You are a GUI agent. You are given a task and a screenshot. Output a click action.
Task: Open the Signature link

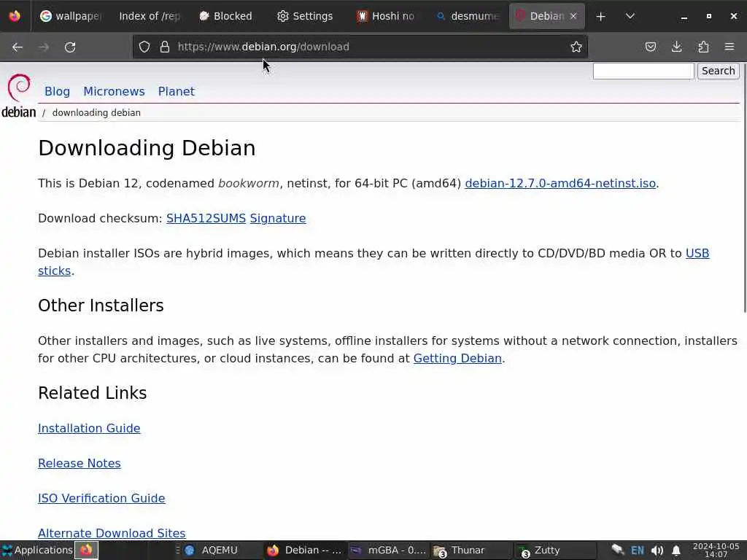(278, 219)
